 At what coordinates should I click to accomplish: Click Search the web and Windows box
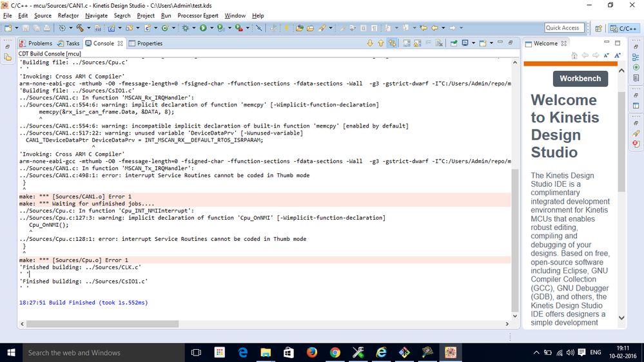tap(102, 352)
